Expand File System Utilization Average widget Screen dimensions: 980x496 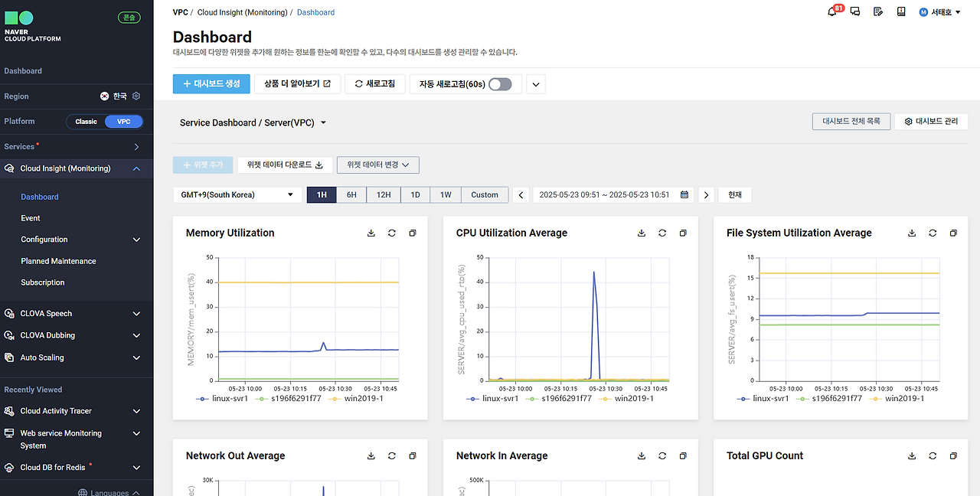953,233
